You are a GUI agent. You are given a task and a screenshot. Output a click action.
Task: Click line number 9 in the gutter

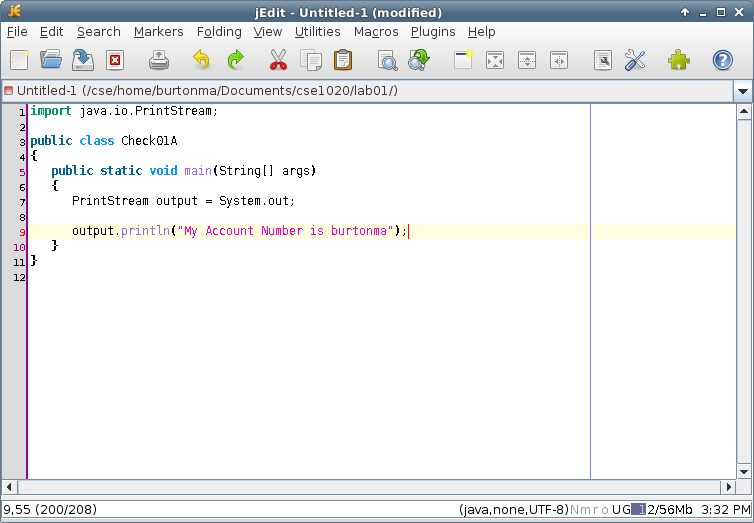click(22, 232)
